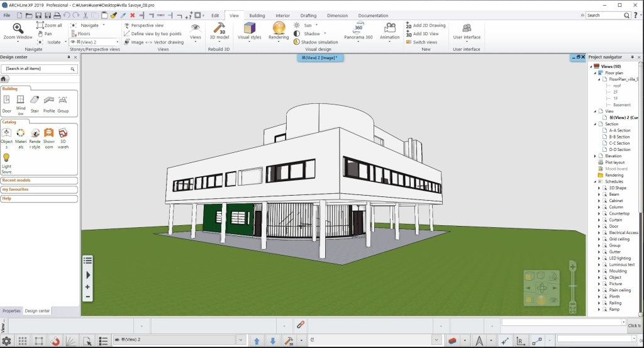The height and width of the screenshot is (348, 644).
Task: Click the magnet snap icon in bottom bar
Action: (x=55, y=341)
